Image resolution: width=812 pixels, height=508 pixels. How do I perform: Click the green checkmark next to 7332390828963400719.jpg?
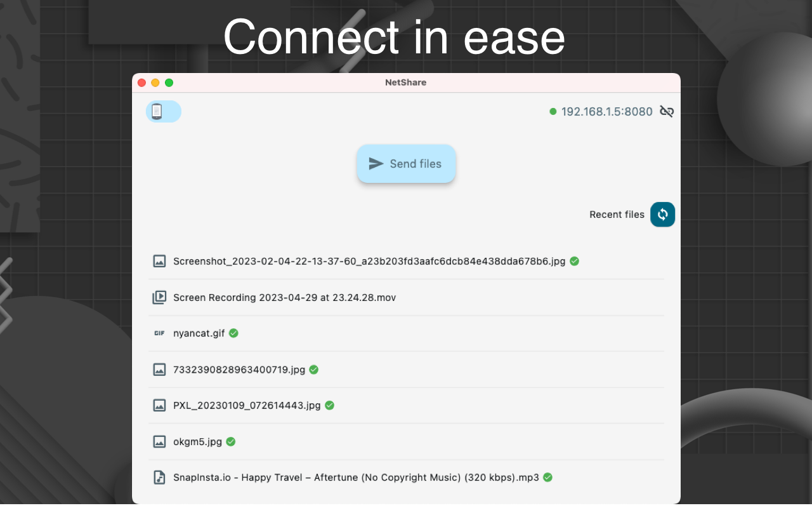coord(314,369)
